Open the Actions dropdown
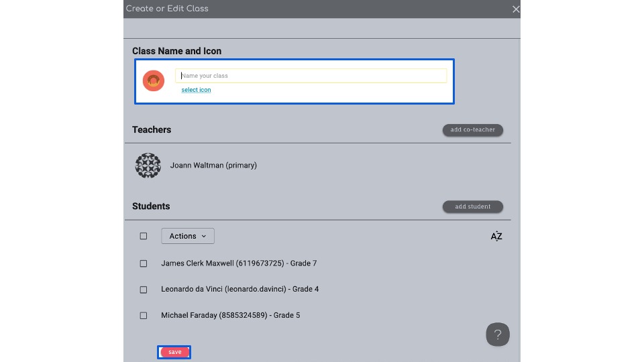Viewport: 644px width, 362px height. point(188,236)
